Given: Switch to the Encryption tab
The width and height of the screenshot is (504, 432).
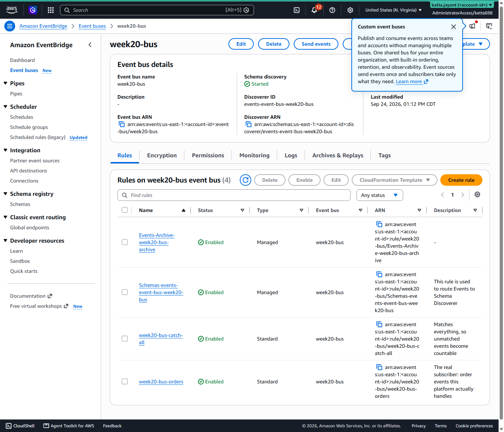Looking at the screenshot, I should (162, 155).
